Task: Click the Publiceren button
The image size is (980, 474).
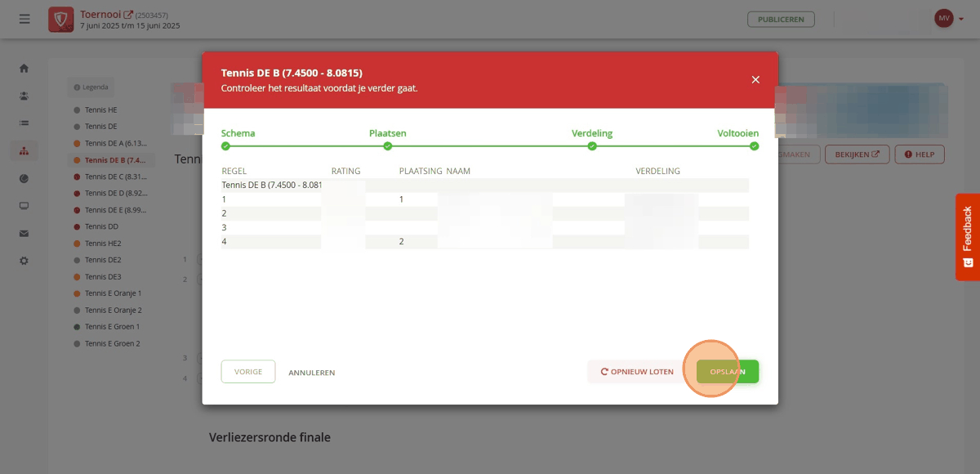Action: [781, 19]
